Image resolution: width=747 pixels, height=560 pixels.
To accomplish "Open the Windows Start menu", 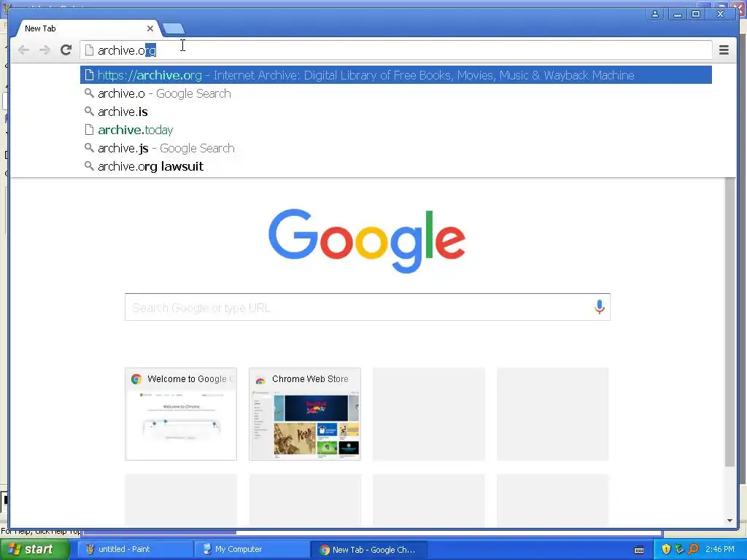I will 34,549.
